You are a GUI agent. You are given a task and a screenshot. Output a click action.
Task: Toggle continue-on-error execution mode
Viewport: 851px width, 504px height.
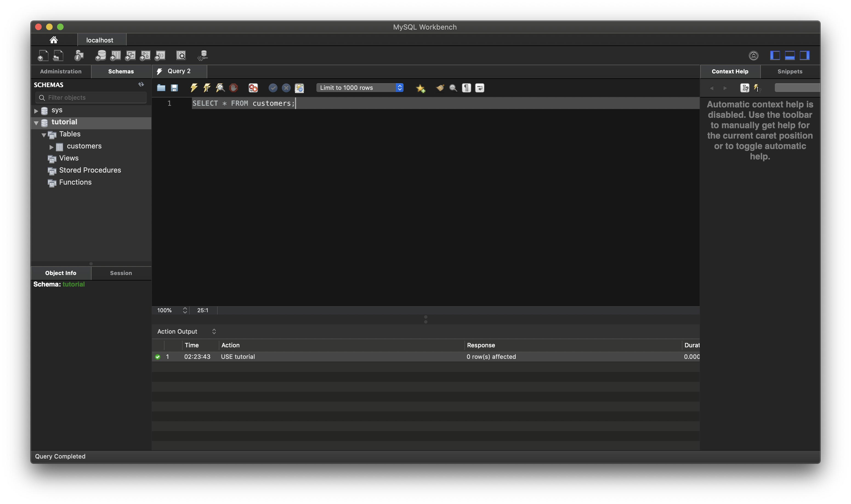(x=253, y=88)
